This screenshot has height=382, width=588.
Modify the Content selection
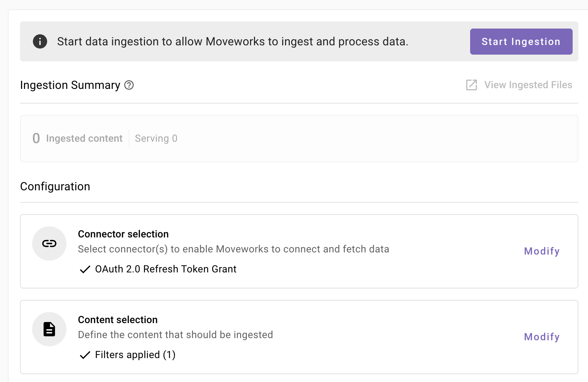click(x=542, y=337)
